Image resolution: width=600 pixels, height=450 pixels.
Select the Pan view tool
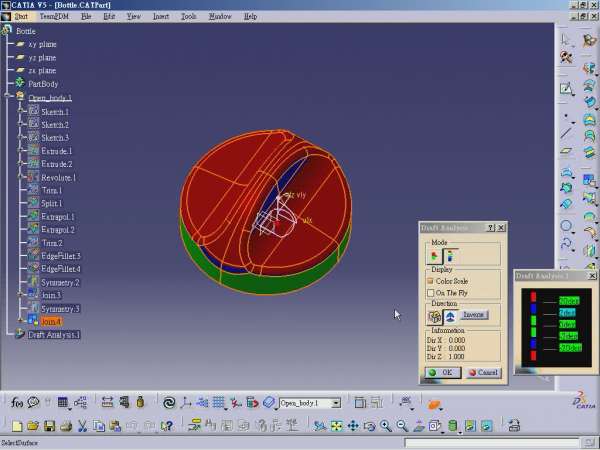pos(353,426)
